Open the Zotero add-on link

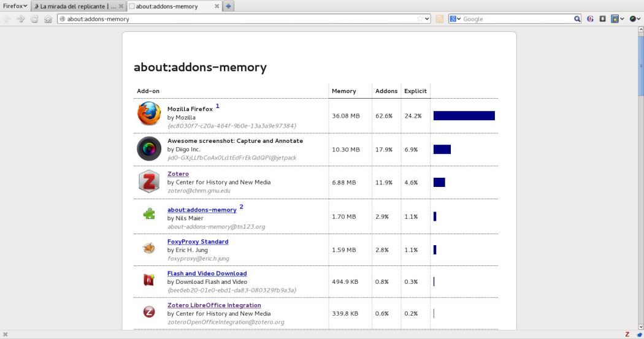(x=178, y=174)
